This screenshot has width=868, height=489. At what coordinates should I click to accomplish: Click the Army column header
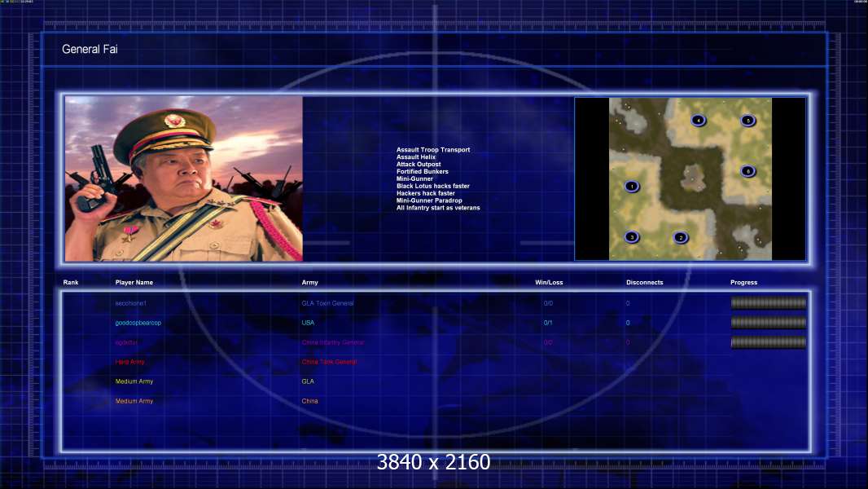pyautogui.click(x=310, y=283)
